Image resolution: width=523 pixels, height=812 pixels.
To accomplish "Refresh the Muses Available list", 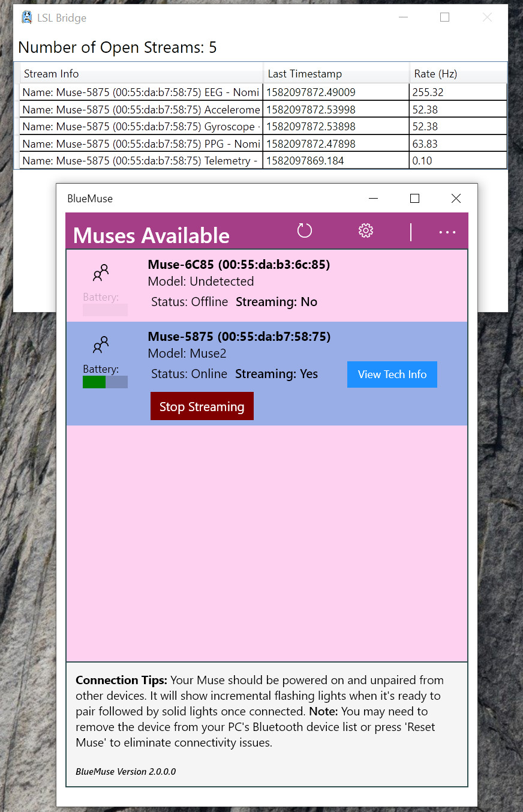I will (x=305, y=230).
